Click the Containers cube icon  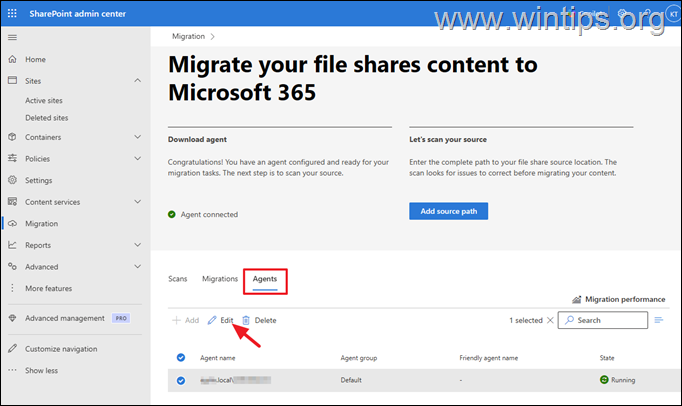pos(13,137)
